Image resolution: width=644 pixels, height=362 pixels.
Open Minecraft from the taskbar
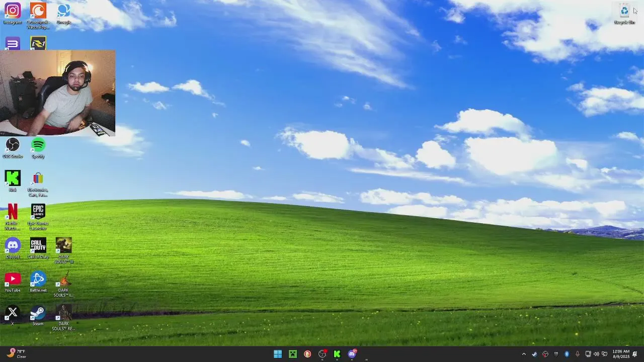292,354
